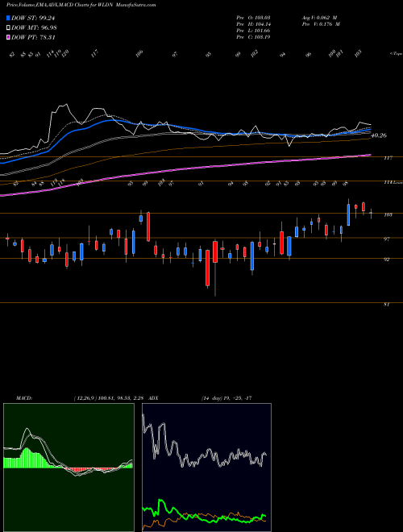The width and height of the screenshot is (403, 532).
Task: Click the 40.26 value beside the EMA lines
Action: 379,135
